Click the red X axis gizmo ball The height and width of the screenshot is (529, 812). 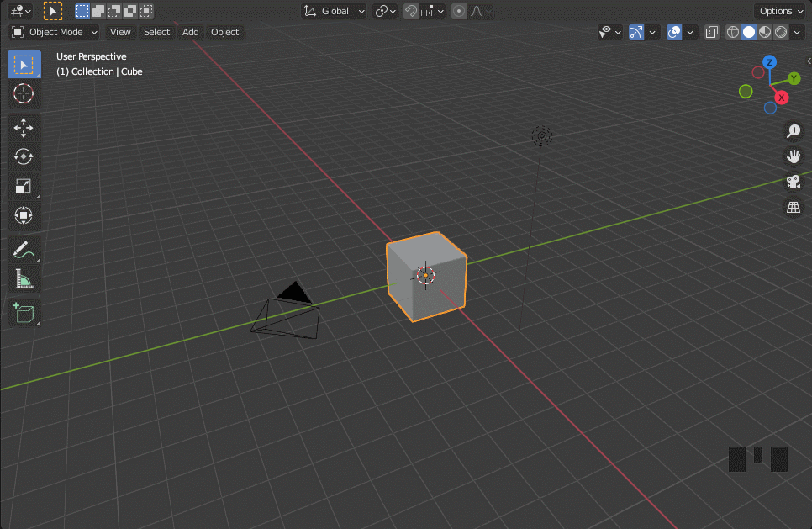pyautogui.click(x=782, y=98)
